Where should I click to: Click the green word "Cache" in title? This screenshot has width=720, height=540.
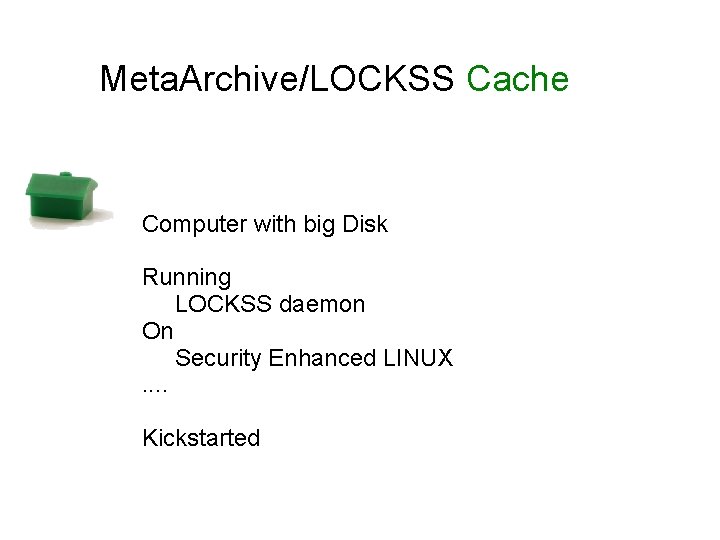517,78
